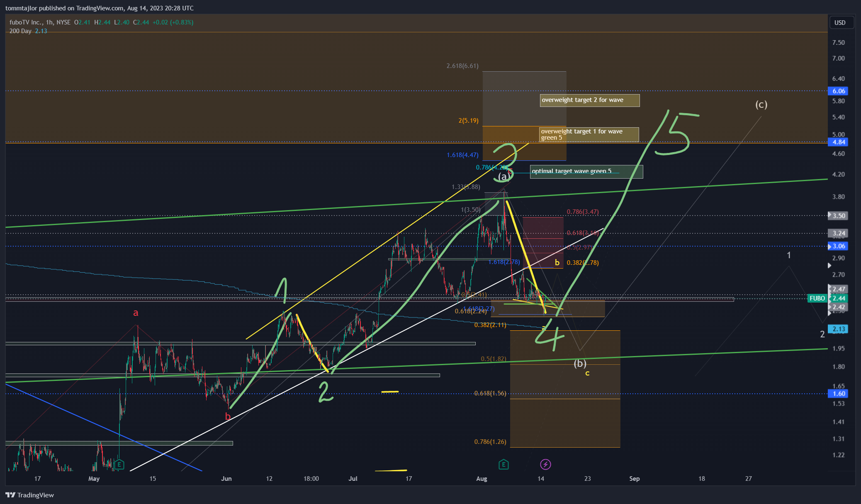The height and width of the screenshot is (504, 861).
Task: Click the 0.382(2.78) retracement label
Action: pyautogui.click(x=583, y=262)
